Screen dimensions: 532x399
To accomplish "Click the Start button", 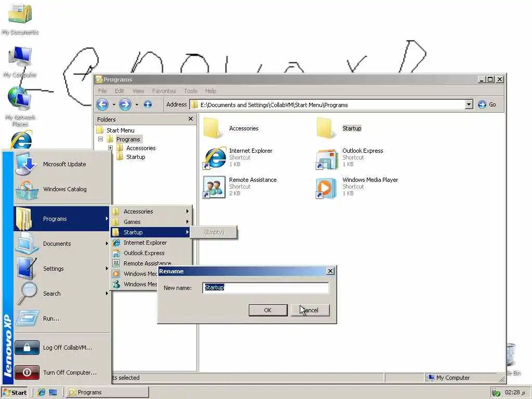I will [15, 393].
